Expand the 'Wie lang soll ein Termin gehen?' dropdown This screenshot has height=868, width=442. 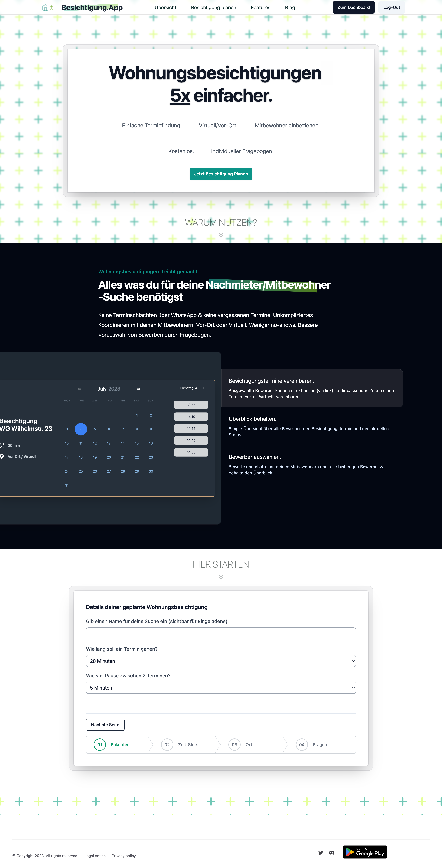click(221, 661)
